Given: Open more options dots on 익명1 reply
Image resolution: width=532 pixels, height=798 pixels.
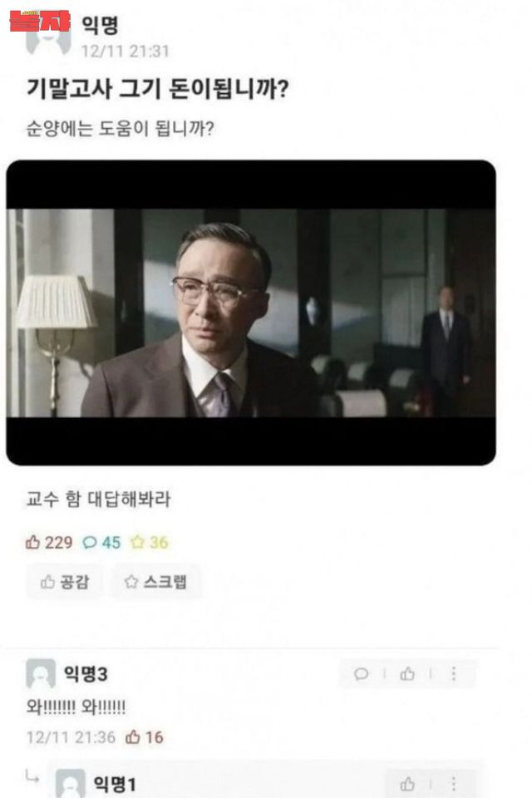Looking at the screenshot, I should (x=454, y=784).
